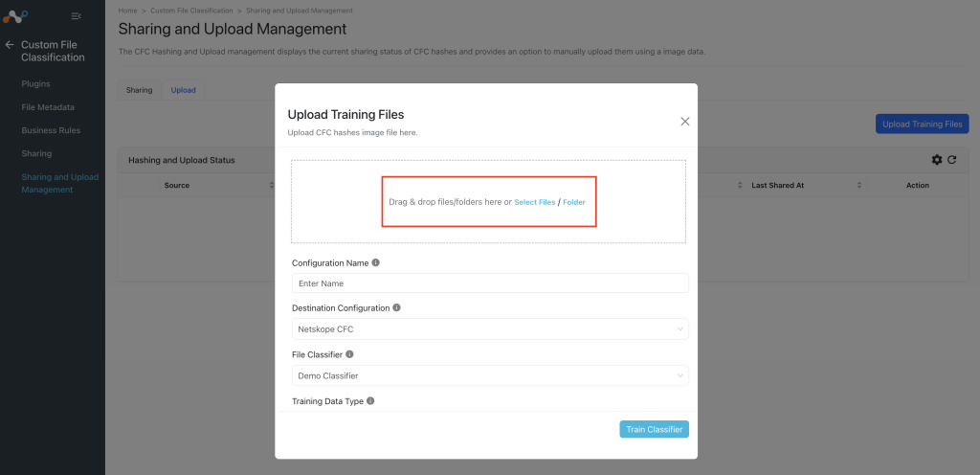Screen dimensions: 980x475
Task: Click the Folder link
Action: 574,202
